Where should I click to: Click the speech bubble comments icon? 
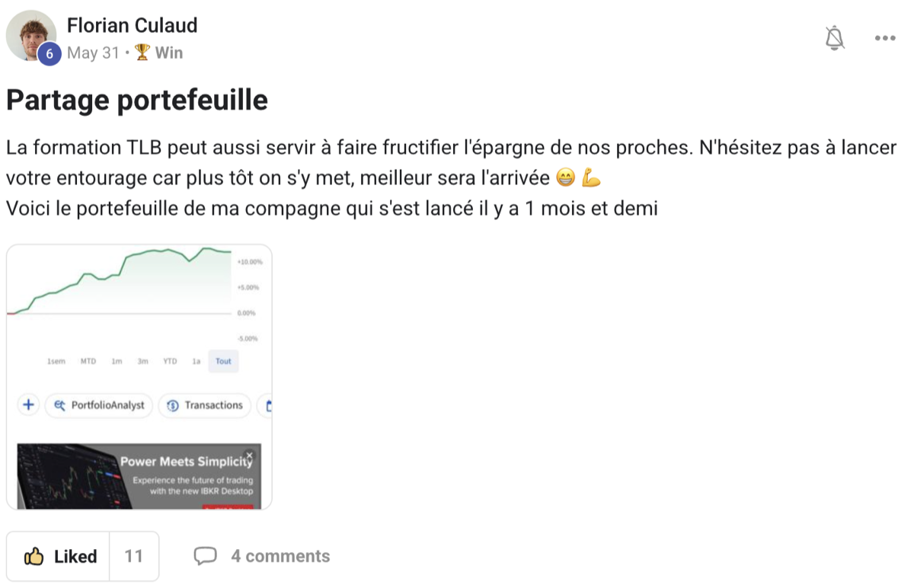[206, 556]
